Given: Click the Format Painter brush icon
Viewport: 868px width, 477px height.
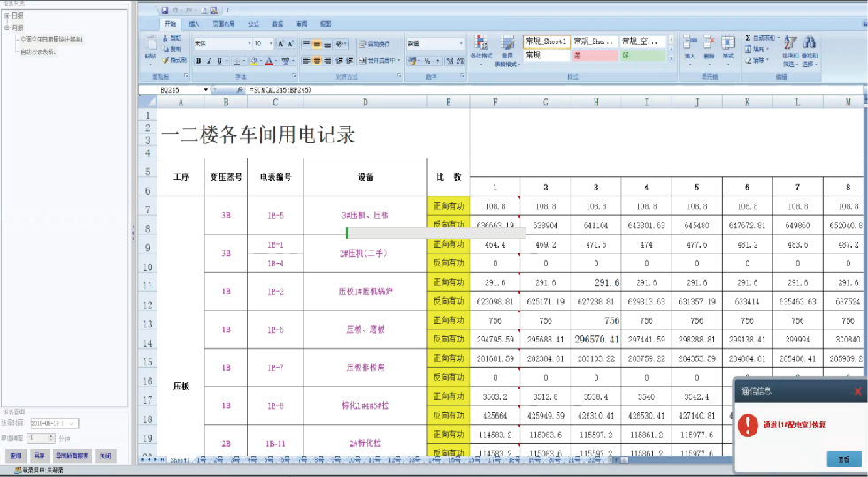Looking at the screenshot, I should [x=165, y=60].
